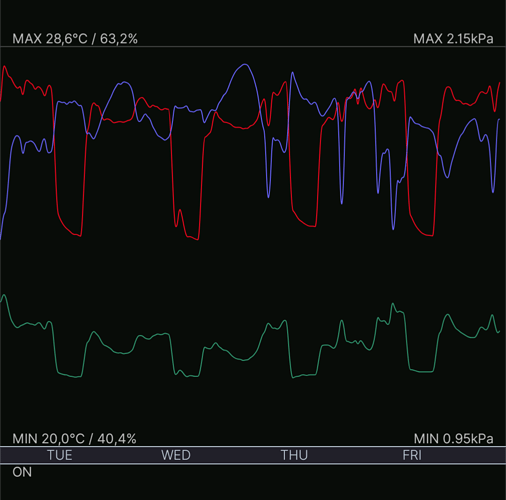The width and height of the screenshot is (506, 500).
Task: Select FRI on the day axis
Action: [412, 455]
